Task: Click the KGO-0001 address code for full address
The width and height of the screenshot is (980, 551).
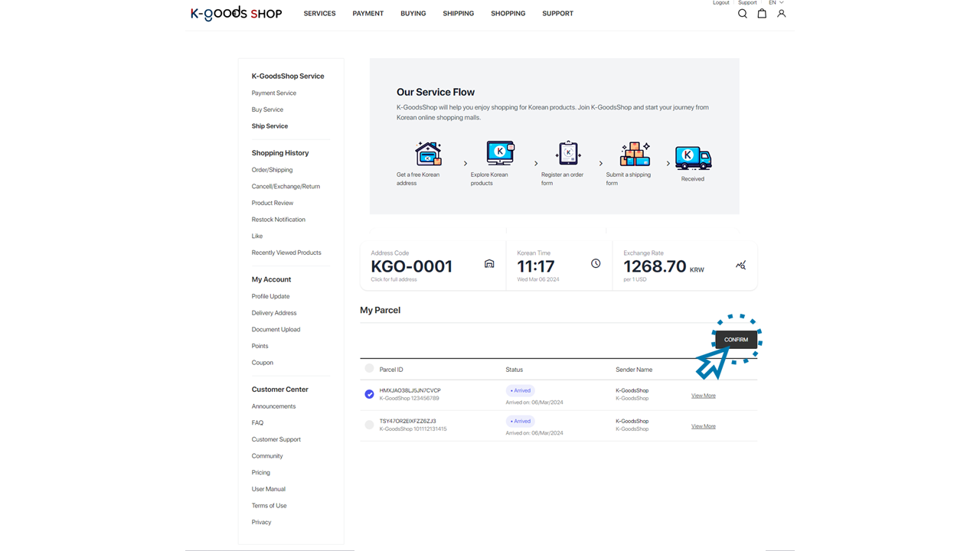Action: pyautogui.click(x=411, y=267)
